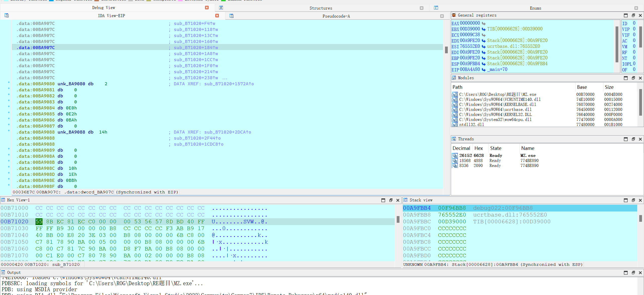Select stack entry 00A9FBB8
Image resolution: width=644 pixels, height=295 pixels.
[x=520, y=215]
